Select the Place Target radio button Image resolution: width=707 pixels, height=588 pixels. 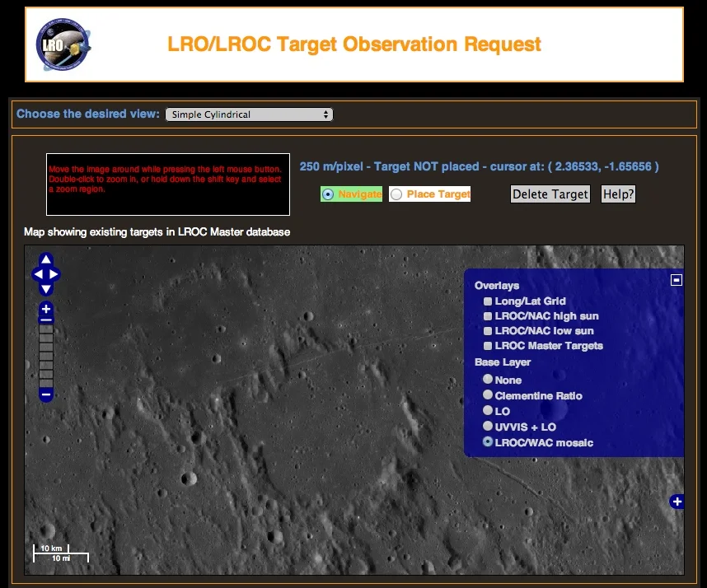click(x=396, y=194)
